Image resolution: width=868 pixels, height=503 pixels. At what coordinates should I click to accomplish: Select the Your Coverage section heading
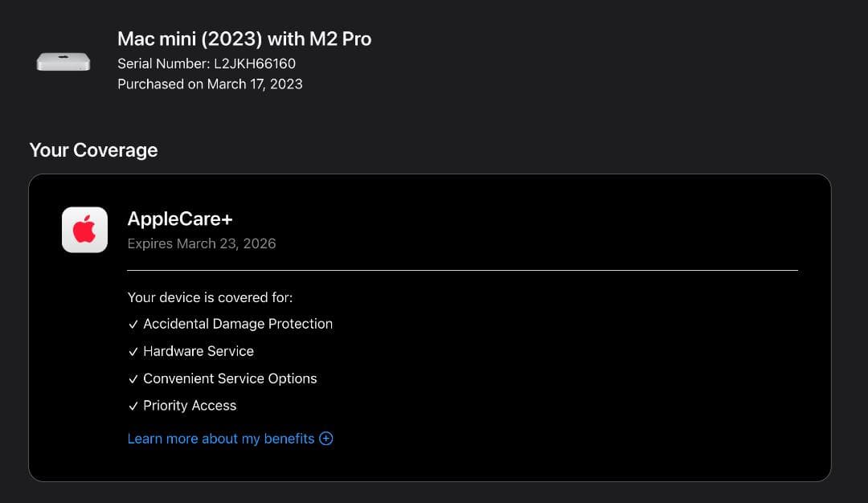(x=92, y=150)
